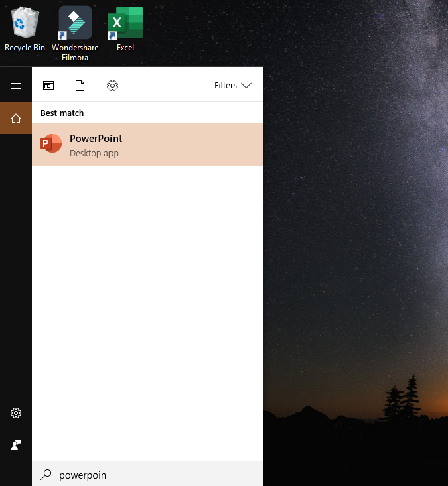The height and width of the screenshot is (486, 448).
Task: Click the chevron arrow next to Filters
Action: 246,86
